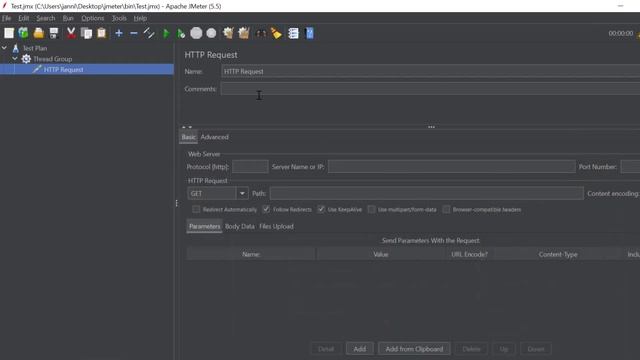The width and height of the screenshot is (640, 360).
Task: Switch to the Files Upload tab
Action: pyautogui.click(x=276, y=227)
